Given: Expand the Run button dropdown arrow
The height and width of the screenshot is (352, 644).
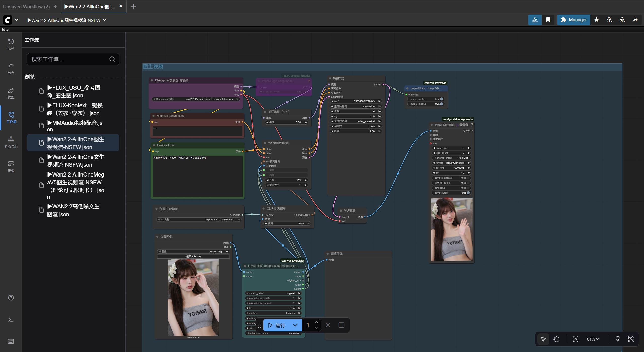Looking at the screenshot, I should [295, 325].
